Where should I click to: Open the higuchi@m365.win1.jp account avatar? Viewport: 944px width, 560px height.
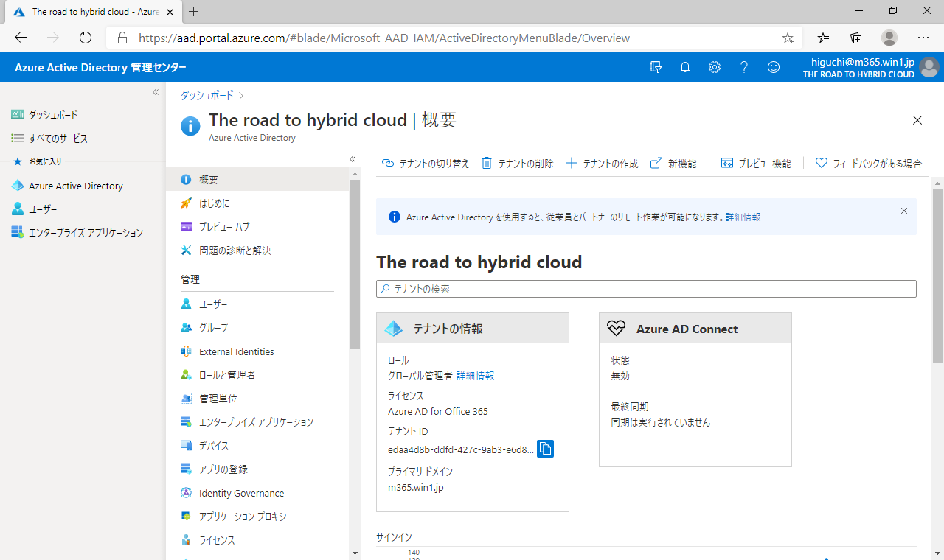click(929, 67)
